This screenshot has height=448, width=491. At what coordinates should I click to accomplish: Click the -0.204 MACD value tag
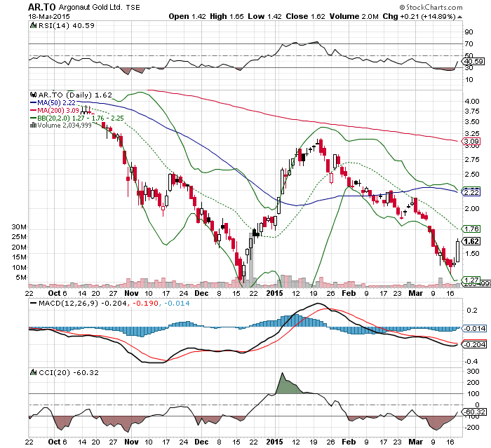pyautogui.click(x=474, y=344)
